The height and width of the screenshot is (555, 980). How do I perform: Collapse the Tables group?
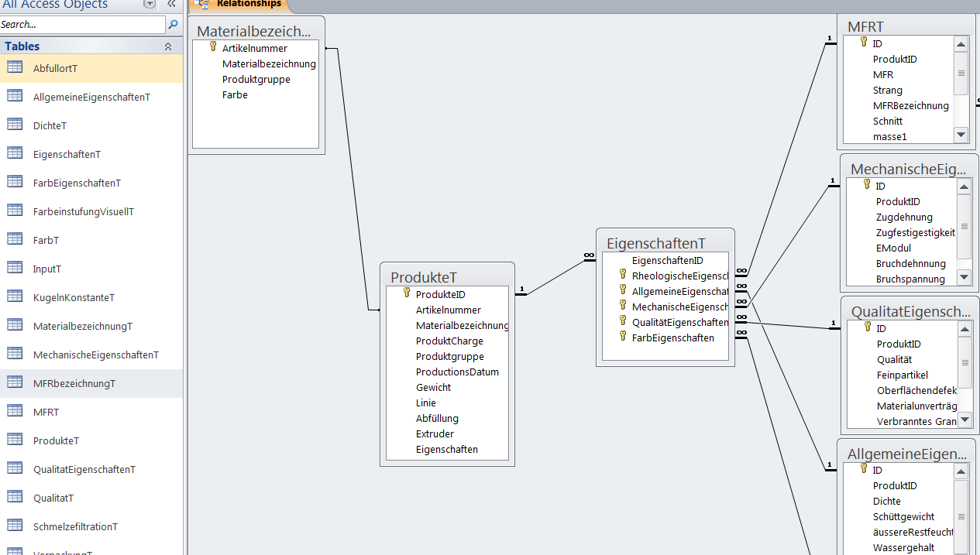[168, 46]
